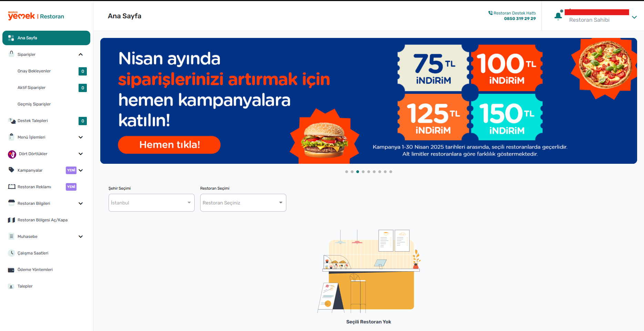This screenshot has width=644, height=331.
Task: Open the Şehir Seçimi İstanbul dropdown
Action: point(152,203)
